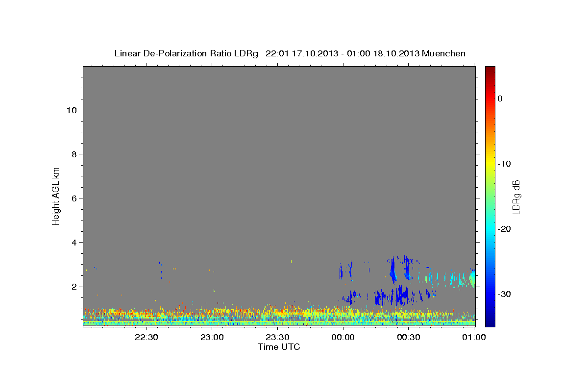Click the height tick label 2
The height and width of the screenshot is (392, 588).
coord(73,286)
